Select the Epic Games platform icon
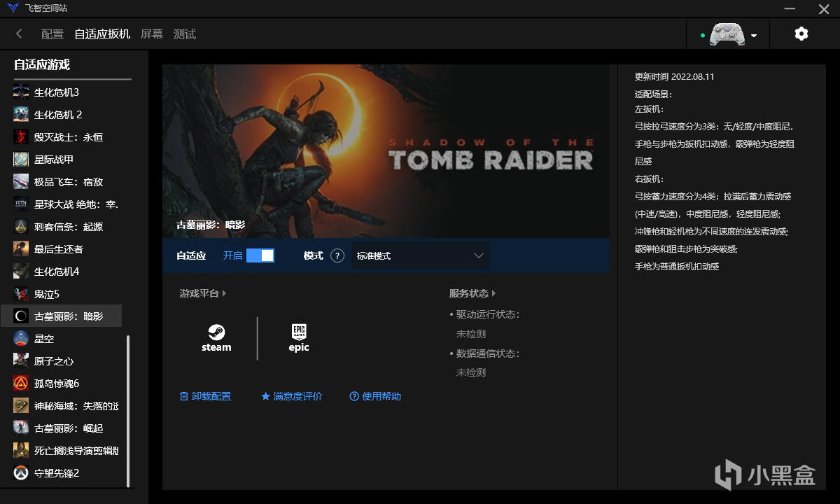840x504 pixels. [x=299, y=338]
